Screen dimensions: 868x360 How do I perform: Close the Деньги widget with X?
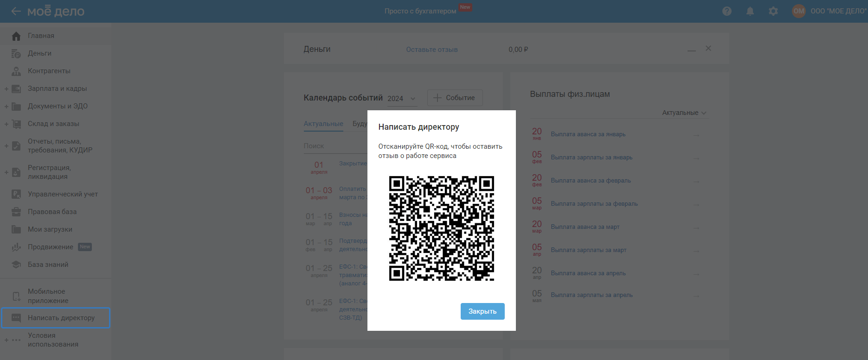(x=708, y=48)
